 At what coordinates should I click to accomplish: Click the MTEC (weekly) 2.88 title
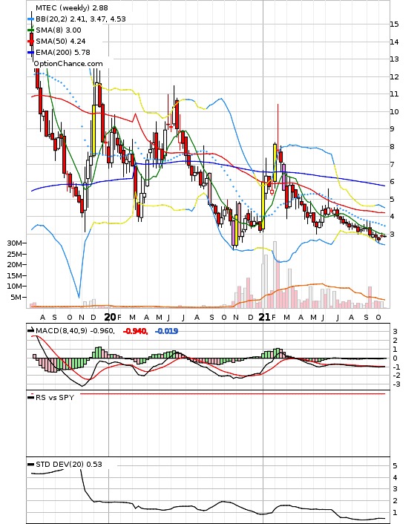pyautogui.click(x=72, y=7)
